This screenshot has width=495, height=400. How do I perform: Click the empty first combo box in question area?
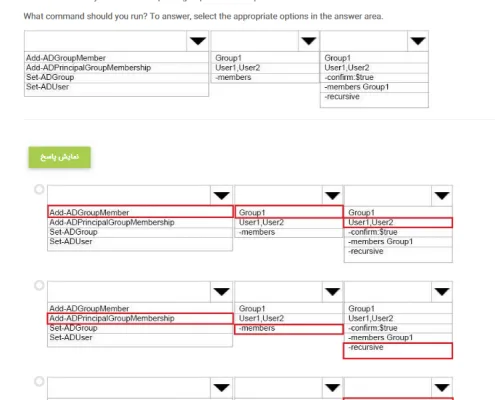pos(105,41)
